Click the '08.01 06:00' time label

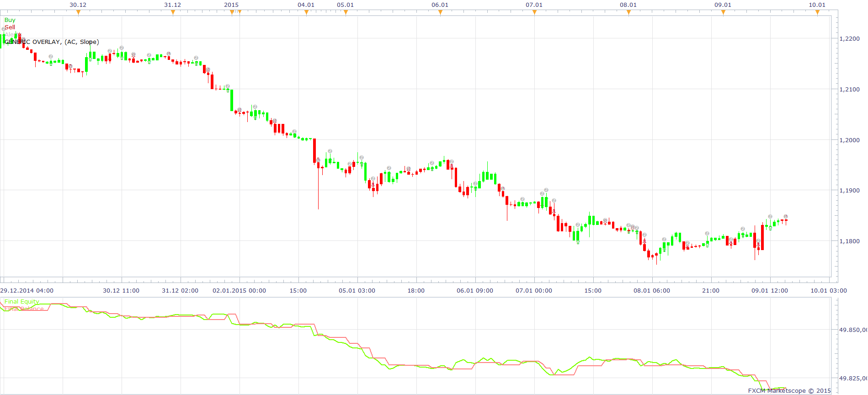[652, 291]
